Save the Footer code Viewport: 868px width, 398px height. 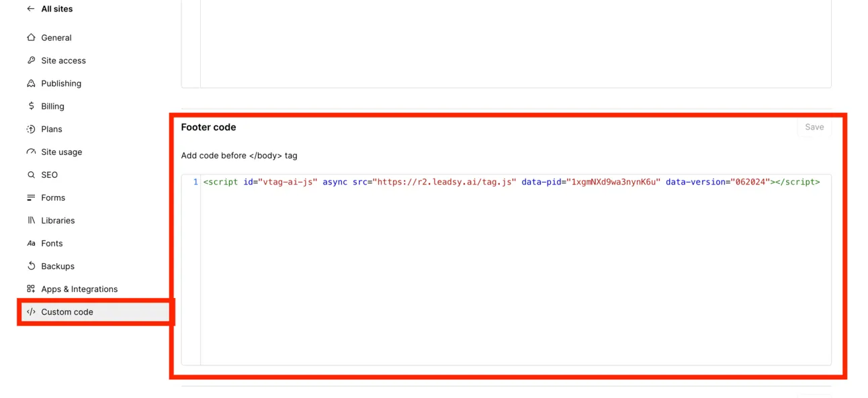(x=814, y=127)
